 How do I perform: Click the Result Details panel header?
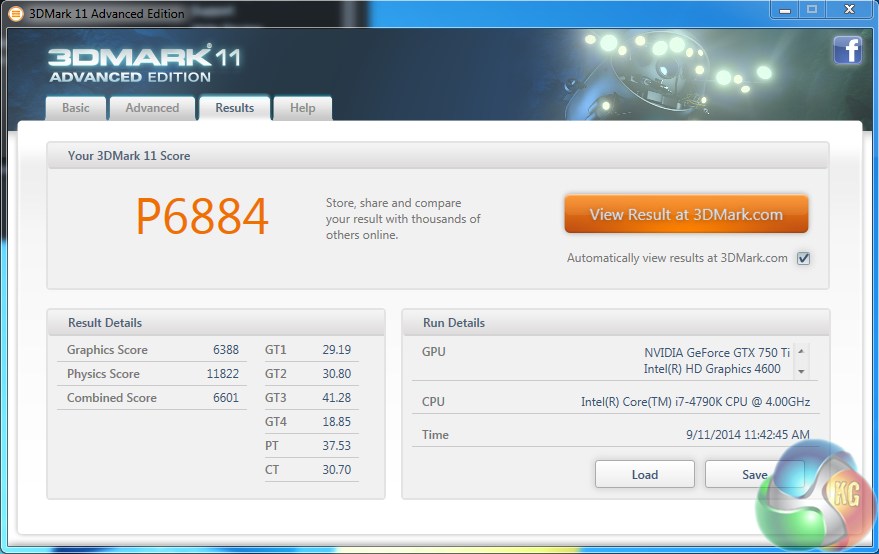tap(216, 322)
